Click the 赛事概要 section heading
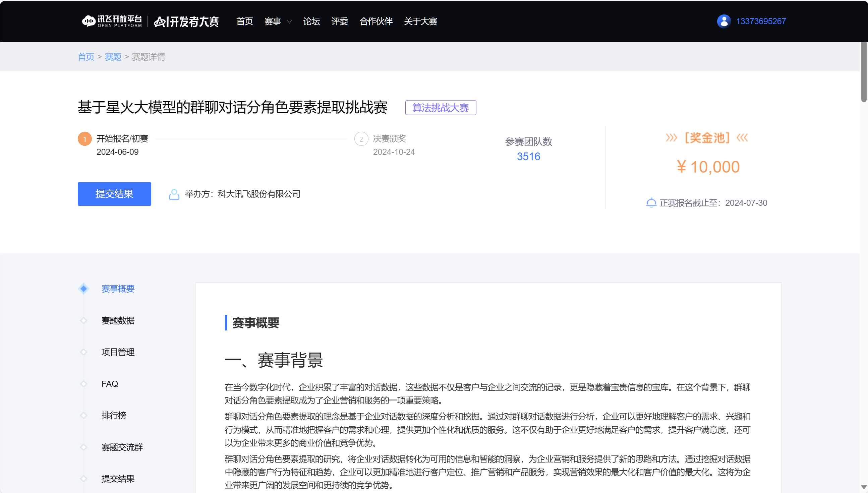This screenshot has width=868, height=493. pyautogui.click(x=256, y=323)
